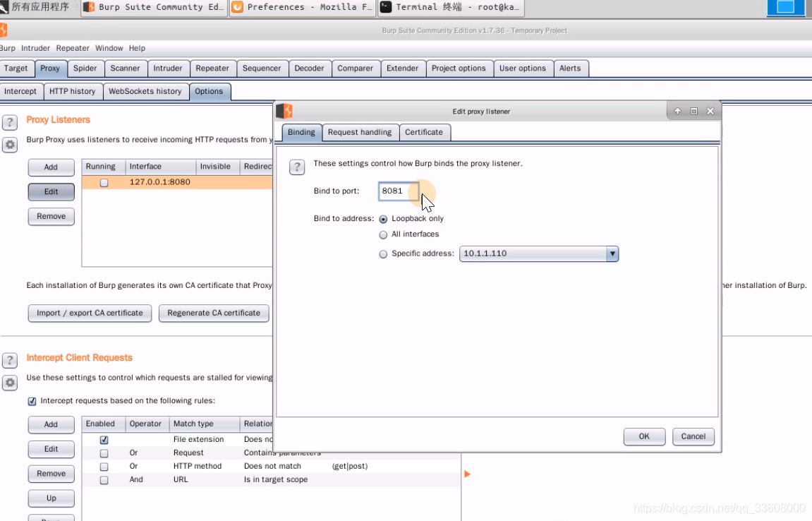Switch to Scanner tab

coord(125,68)
